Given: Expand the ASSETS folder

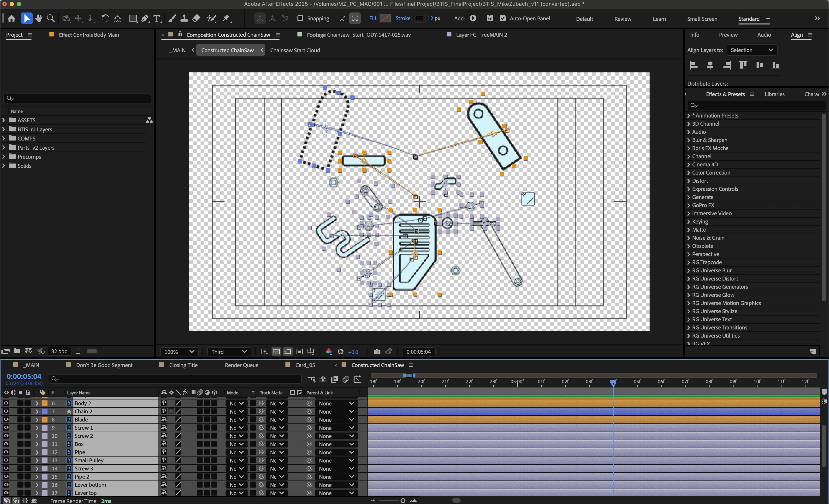Looking at the screenshot, I should (x=4, y=120).
